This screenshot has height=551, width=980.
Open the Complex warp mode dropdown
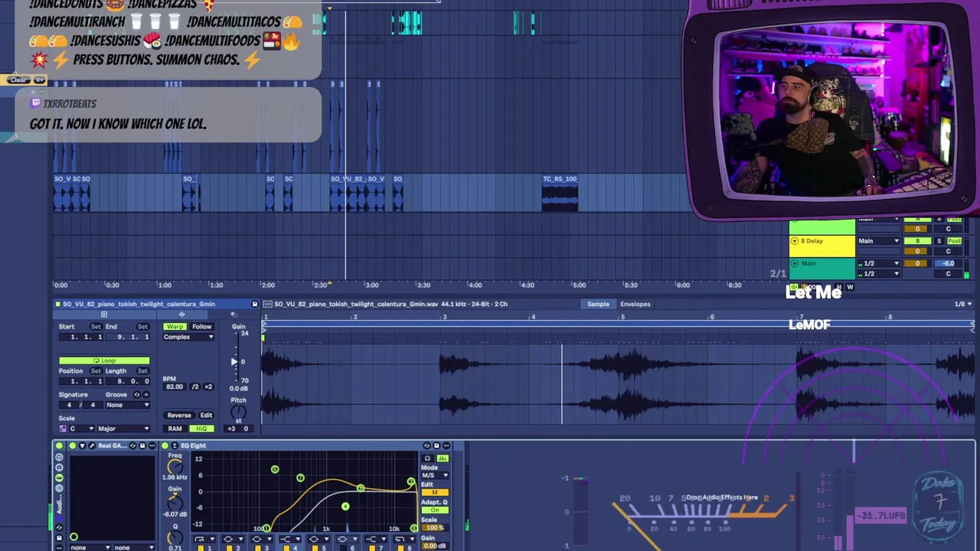pyautogui.click(x=188, y=337)
